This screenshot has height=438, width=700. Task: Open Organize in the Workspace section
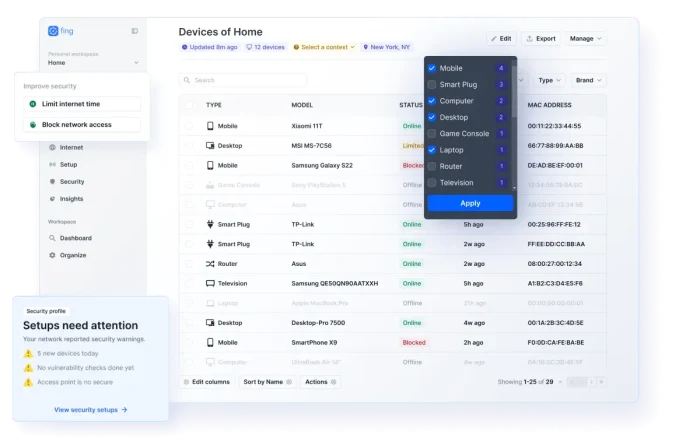73,255
